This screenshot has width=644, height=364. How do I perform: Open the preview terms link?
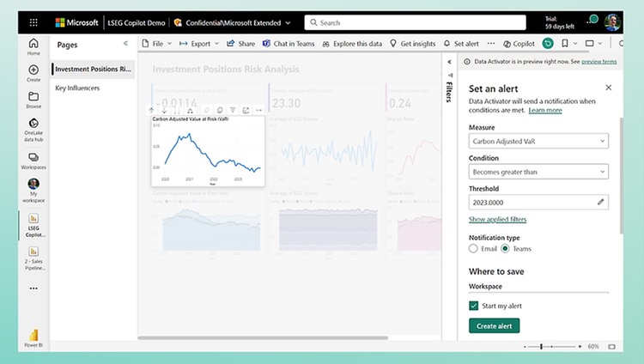[x=598, y=62]
